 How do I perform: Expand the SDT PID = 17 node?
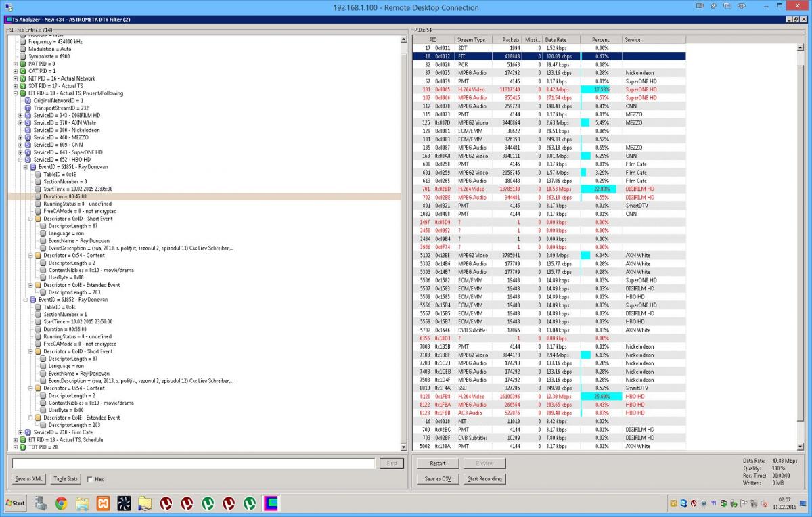(15, 86)
